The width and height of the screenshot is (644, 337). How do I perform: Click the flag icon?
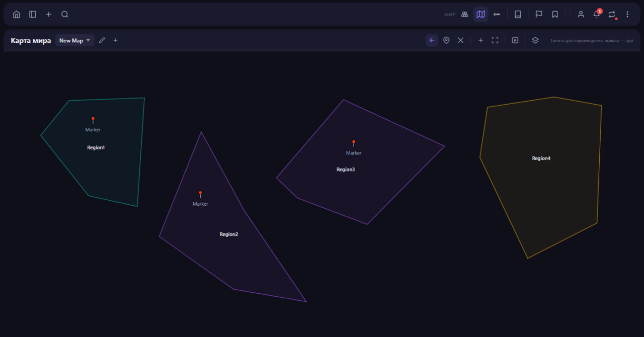point(539,15)
